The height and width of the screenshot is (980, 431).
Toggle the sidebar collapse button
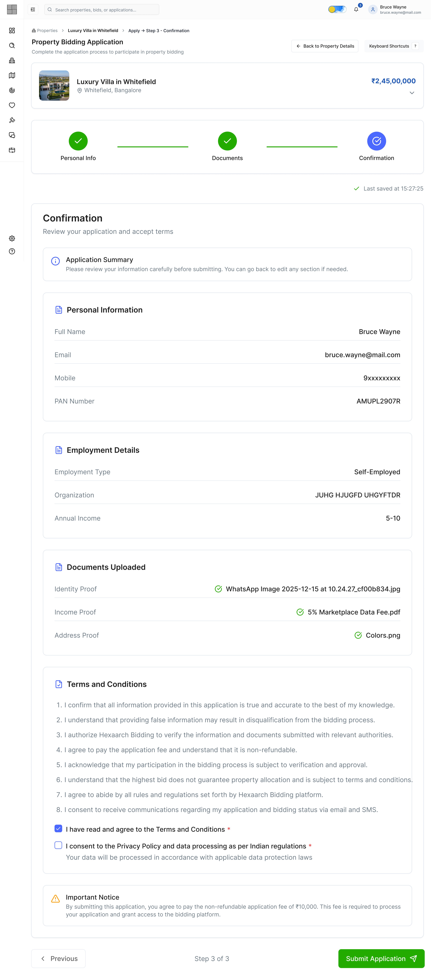[x=33, y=10]
